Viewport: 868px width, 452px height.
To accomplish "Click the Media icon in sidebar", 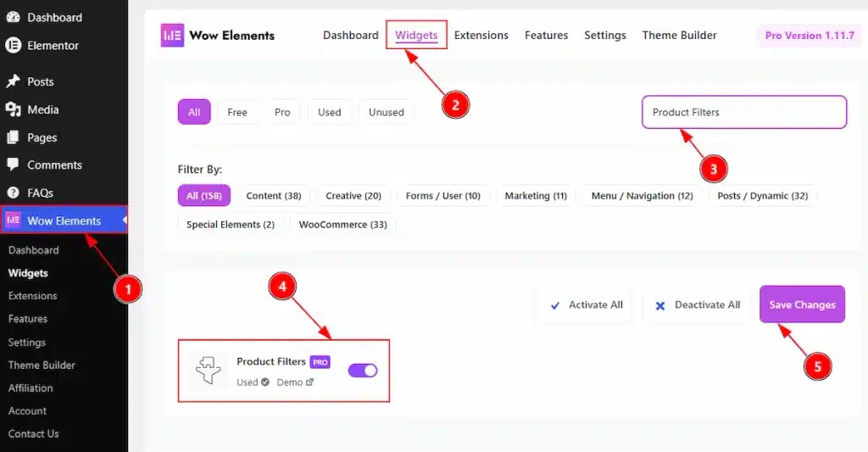I will 13,109.
